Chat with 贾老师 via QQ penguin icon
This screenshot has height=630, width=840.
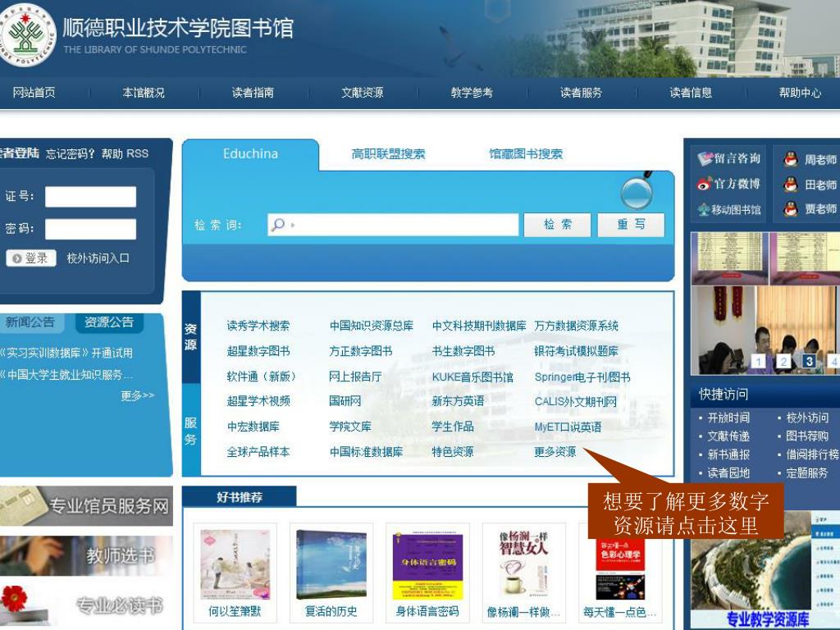(791, 209)
